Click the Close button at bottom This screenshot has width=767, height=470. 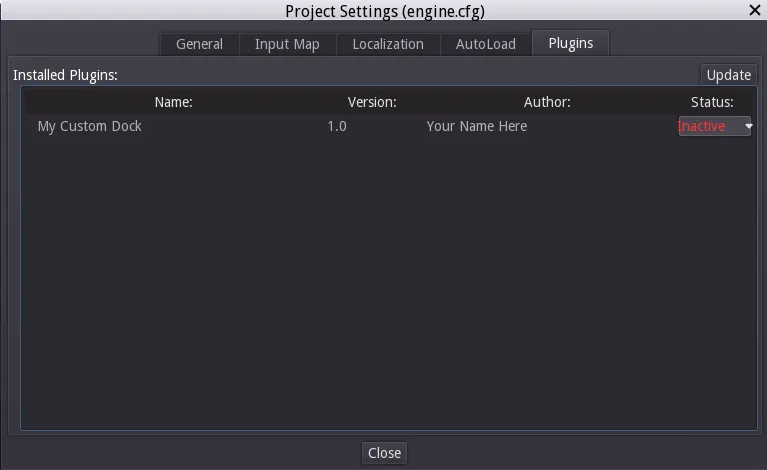[x=384, y=453]
